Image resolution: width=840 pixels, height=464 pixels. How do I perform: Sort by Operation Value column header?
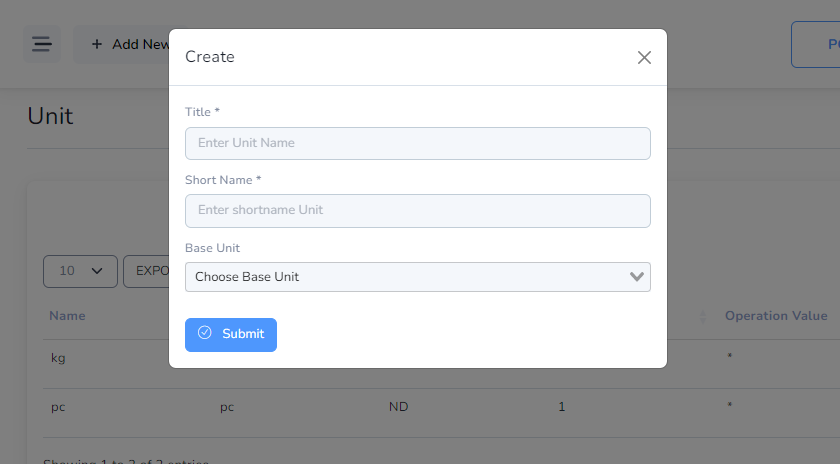coord(776,316)
